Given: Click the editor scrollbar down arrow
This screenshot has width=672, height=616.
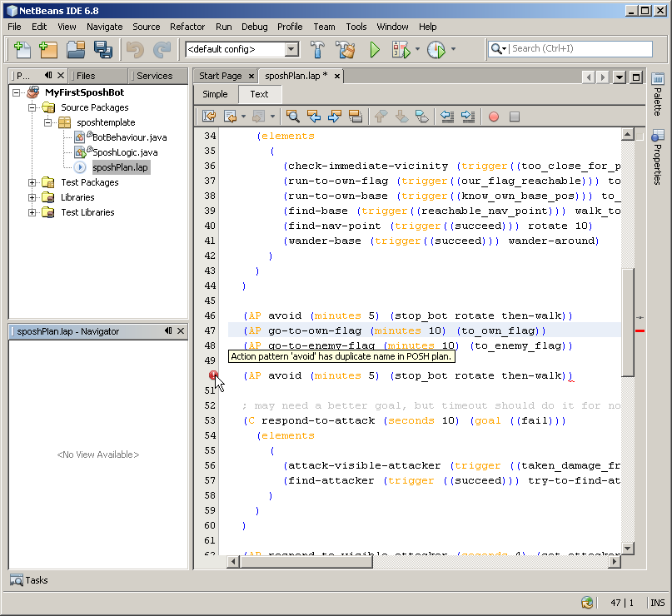Looking at the screenshot, I should tap(627, 549).
